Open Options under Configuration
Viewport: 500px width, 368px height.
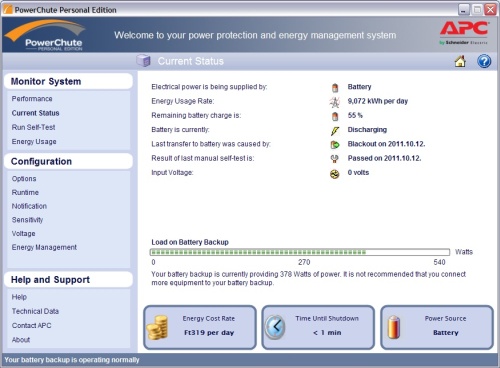(x=24, y=179)
